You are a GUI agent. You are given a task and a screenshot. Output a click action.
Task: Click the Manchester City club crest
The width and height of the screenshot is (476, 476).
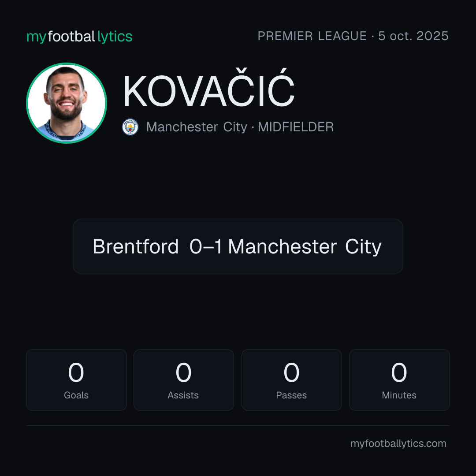[130, 127]
